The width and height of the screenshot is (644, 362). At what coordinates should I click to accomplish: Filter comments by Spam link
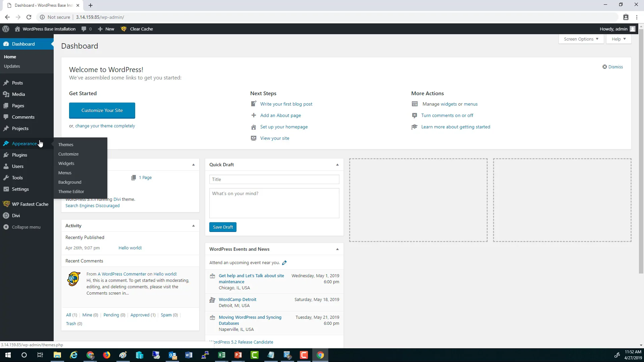tap(166, 315)
